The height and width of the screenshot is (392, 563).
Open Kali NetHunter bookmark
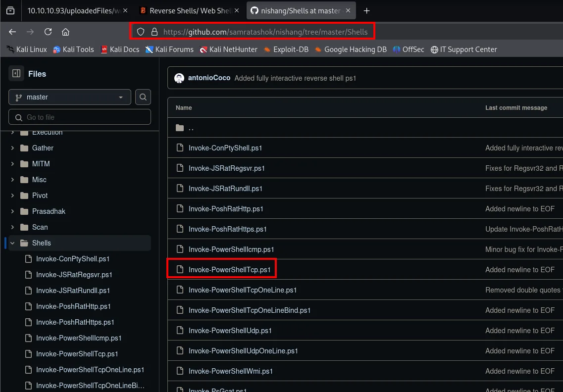tap(229, 49)
